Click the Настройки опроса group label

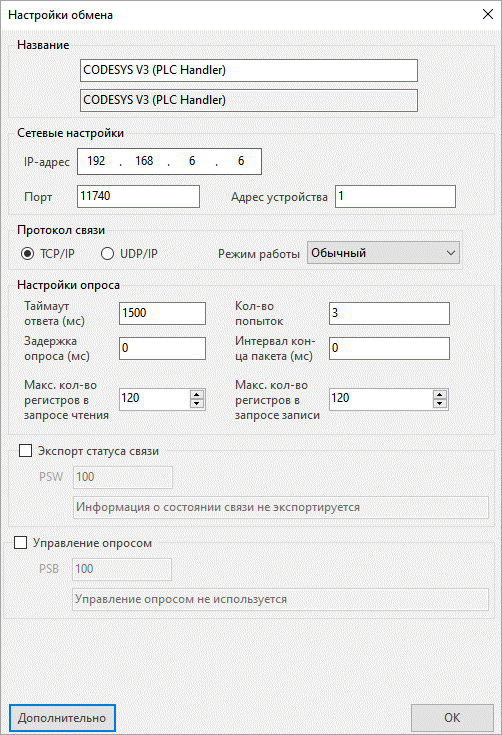point(68,285)
